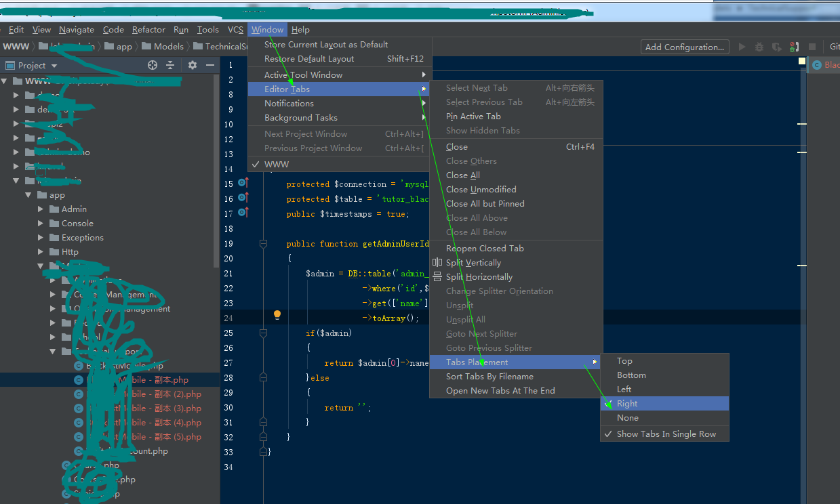Click the Split Vertically icon in menu
The image size is (840, 504).
pyautogui.click(x=437, y=262)
